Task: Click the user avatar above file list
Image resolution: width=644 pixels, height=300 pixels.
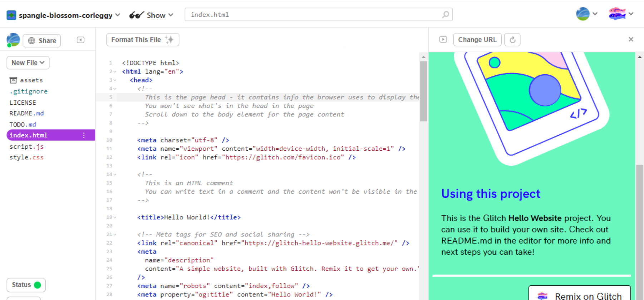Action: coord(13,40)
